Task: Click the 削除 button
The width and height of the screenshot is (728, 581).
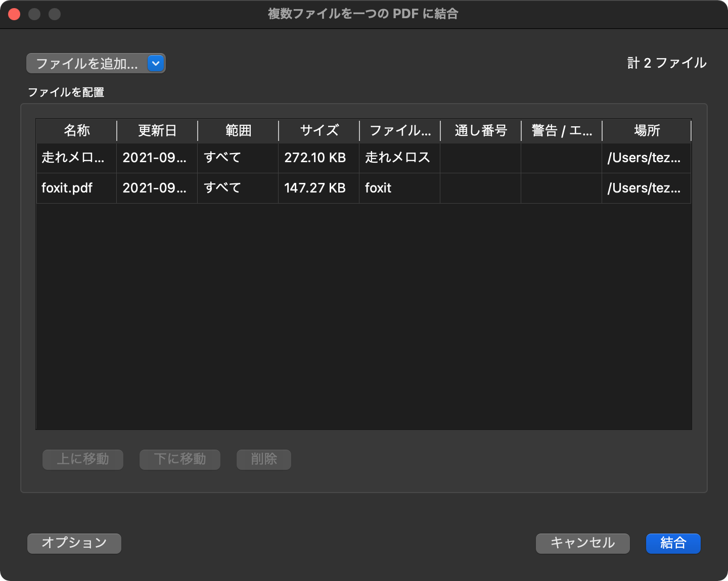Action: 264,459
